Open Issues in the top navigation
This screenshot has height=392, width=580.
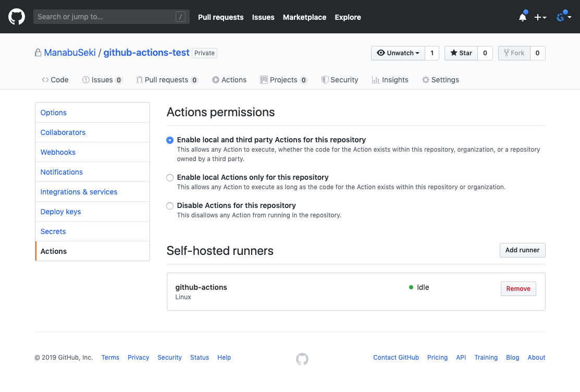[263, 17]
